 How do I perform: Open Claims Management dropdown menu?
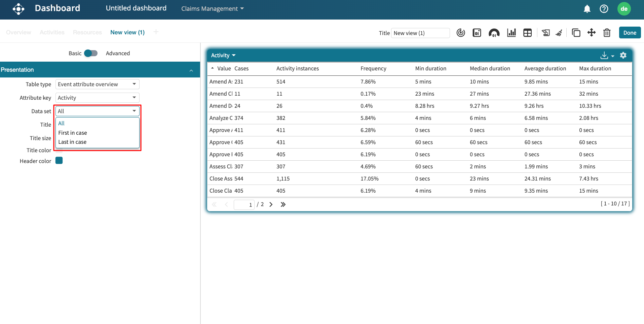tap(212, 9)
